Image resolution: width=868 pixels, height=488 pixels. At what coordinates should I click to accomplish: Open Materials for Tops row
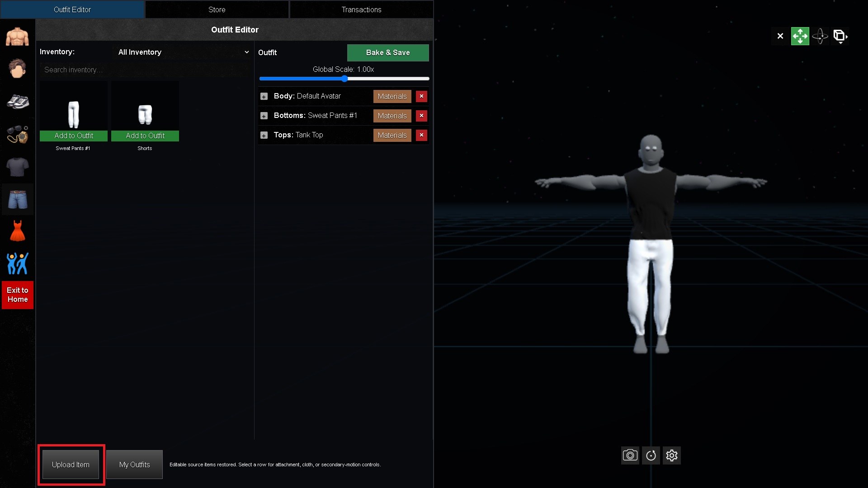[392, 135]
